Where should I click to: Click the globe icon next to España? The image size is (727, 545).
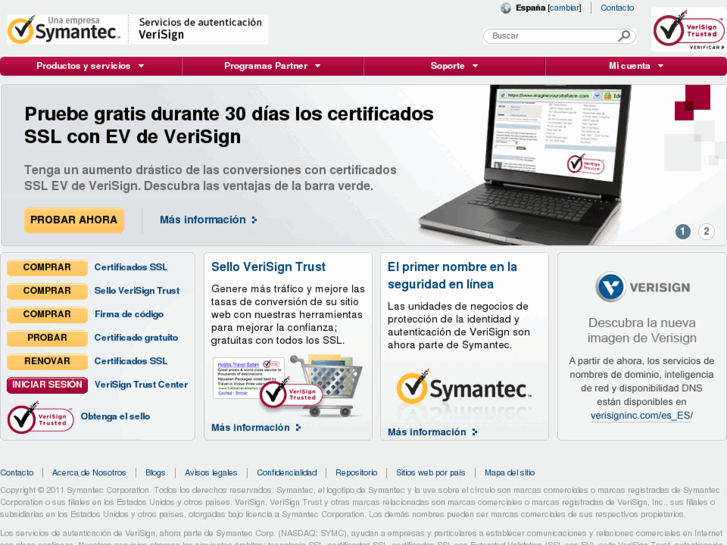coord(506,8)
